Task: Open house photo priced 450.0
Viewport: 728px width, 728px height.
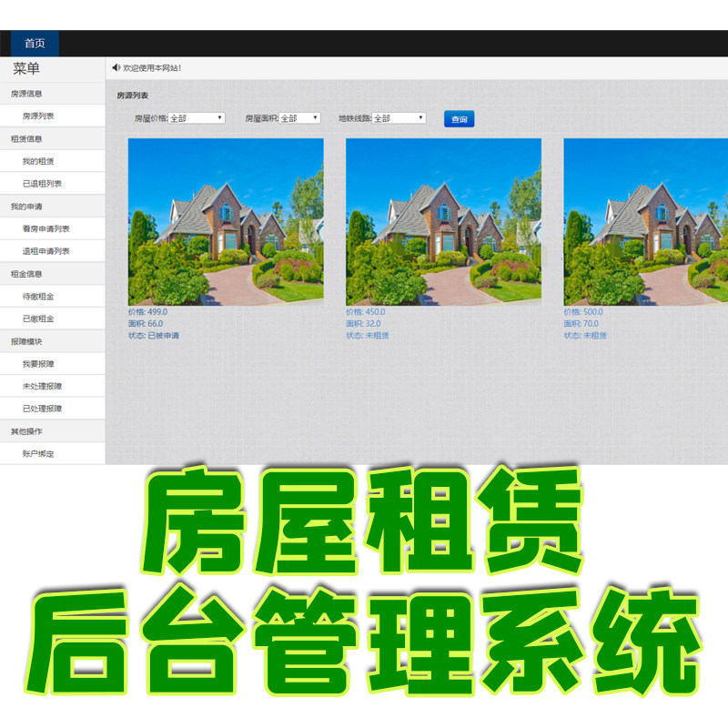Action: [x=443, y=222]
